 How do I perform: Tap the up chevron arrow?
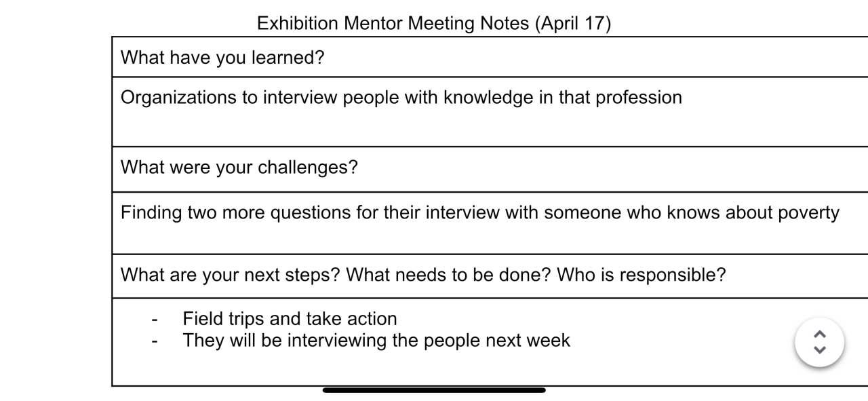(x=819, y=334)
